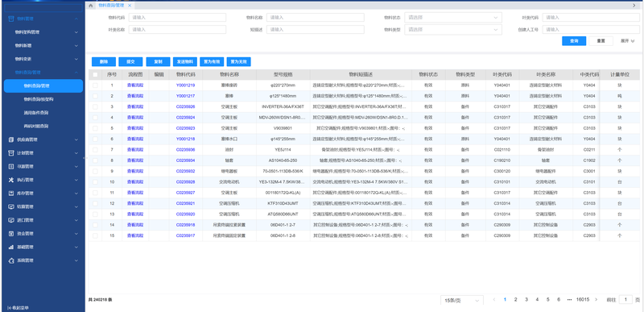Open 供应商管理 sidebar menu icon

[x=11, y=139]
